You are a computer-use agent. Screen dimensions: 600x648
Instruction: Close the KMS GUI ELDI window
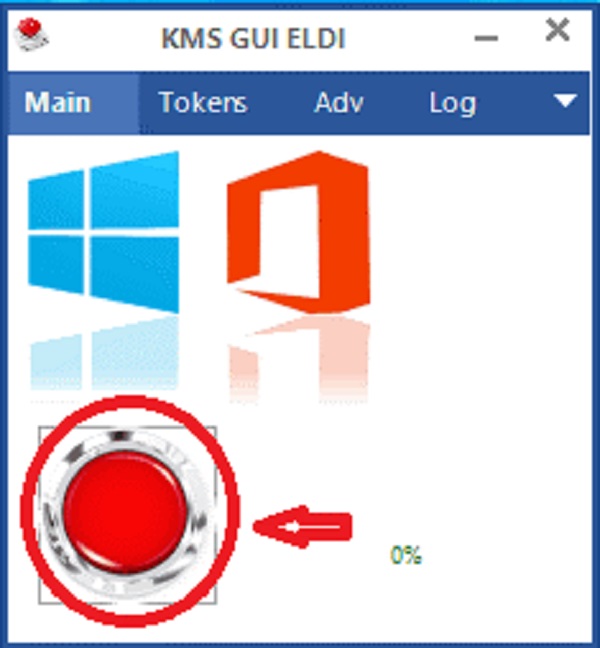pos(557,30)
